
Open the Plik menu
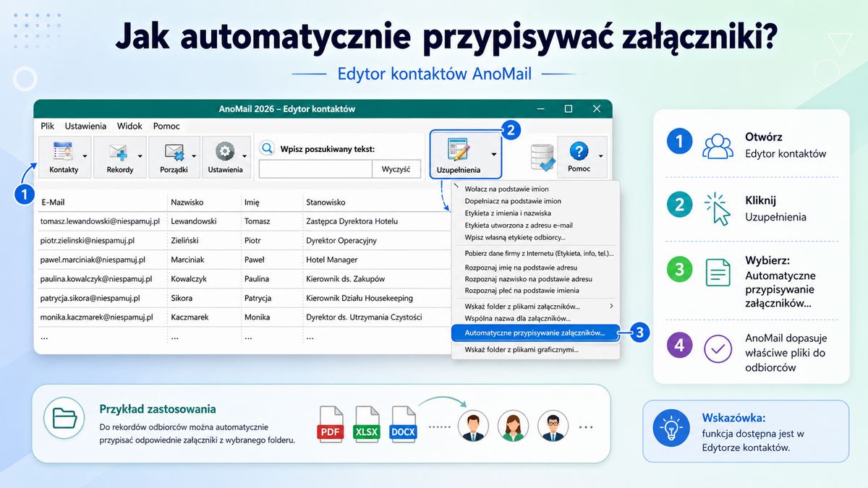48,126
